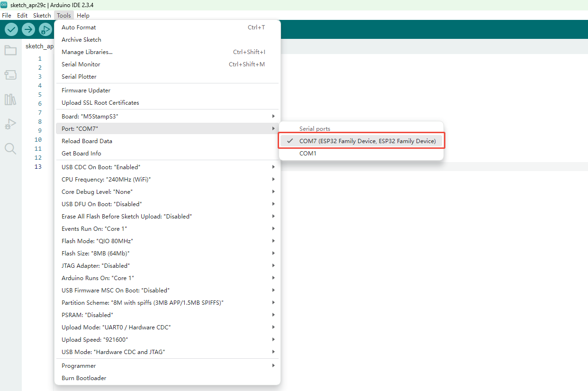Viewport: 588px width, 391px height.
Task: Launch the Serial Plotter
Action: [x=168, y=77]
